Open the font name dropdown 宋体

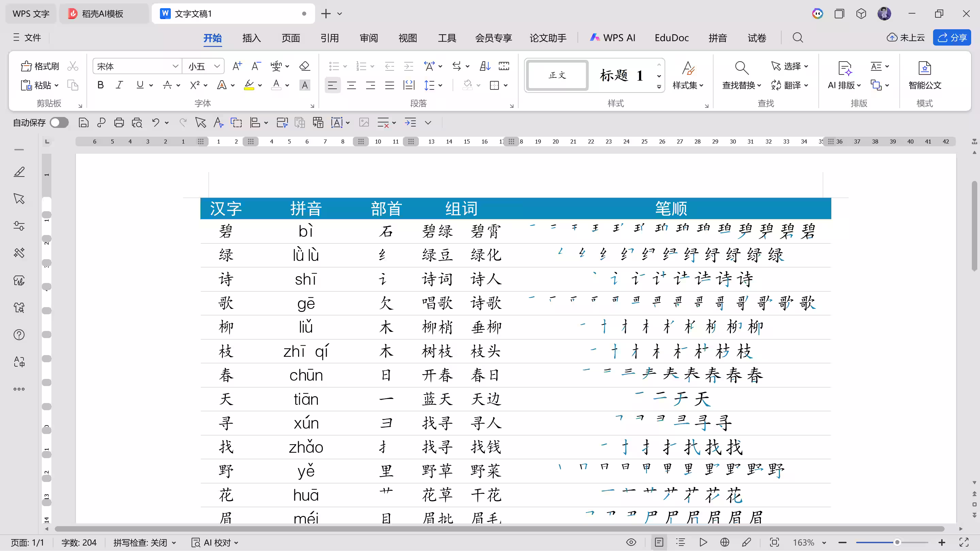pyautogui.click(x=175, y=66)
